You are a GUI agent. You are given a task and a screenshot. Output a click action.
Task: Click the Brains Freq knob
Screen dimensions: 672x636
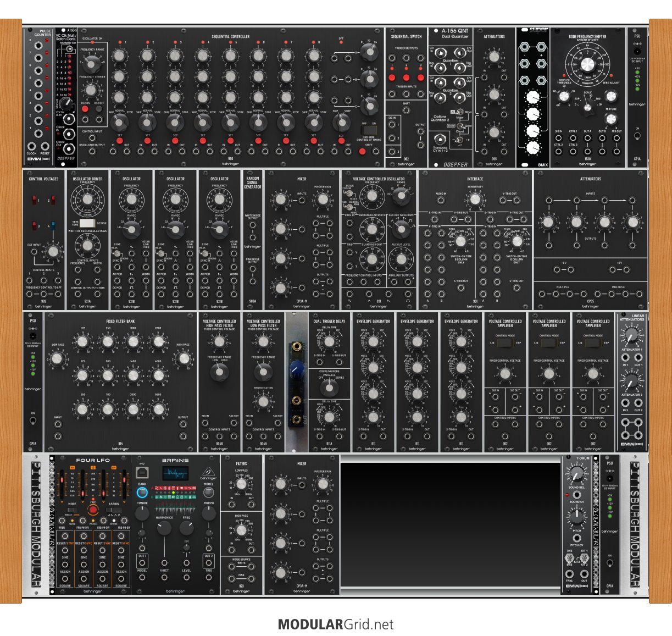tap(186, 528)
